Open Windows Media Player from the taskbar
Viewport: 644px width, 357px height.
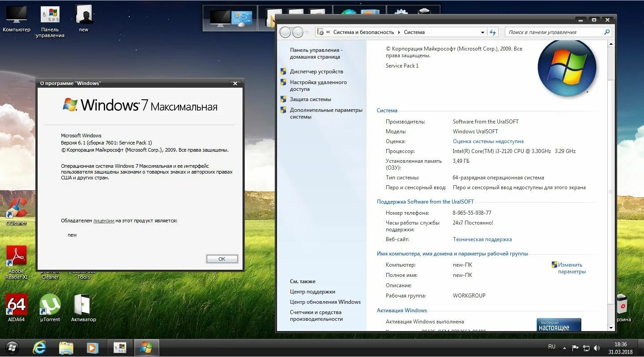93,348
